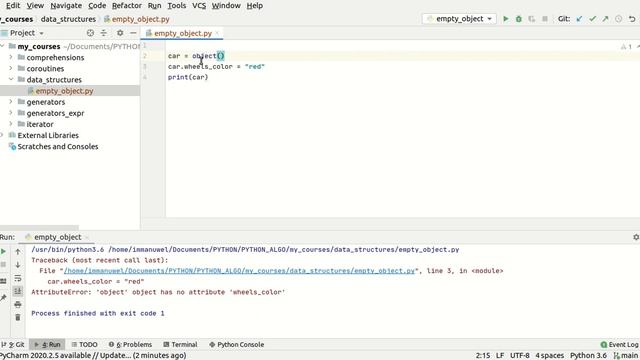The width and height of the screenshot is (640, 360).
Task: Open the VCS menu
Action: tap(199, 6)
